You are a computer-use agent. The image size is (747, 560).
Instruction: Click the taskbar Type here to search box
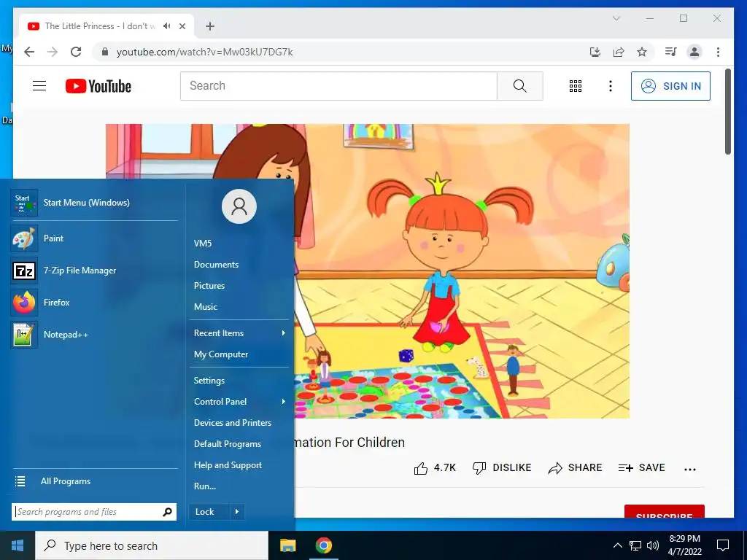tap(152, 545)
